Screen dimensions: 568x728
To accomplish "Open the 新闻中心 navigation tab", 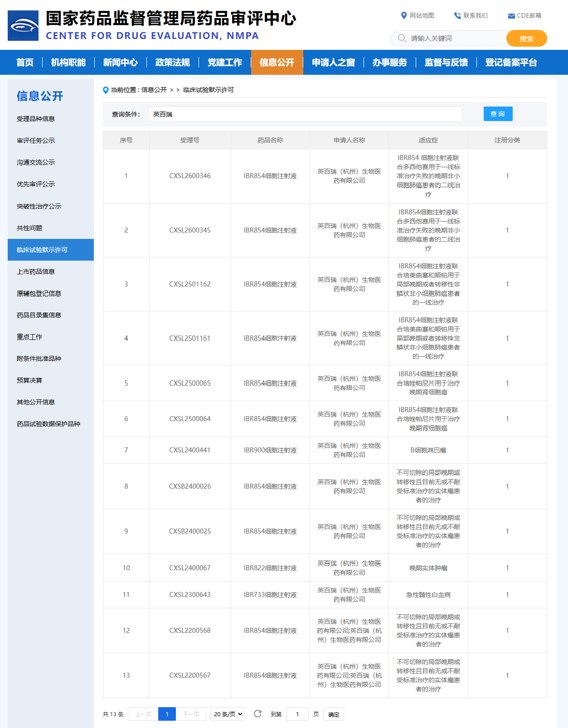I will [x=121, y=62].
